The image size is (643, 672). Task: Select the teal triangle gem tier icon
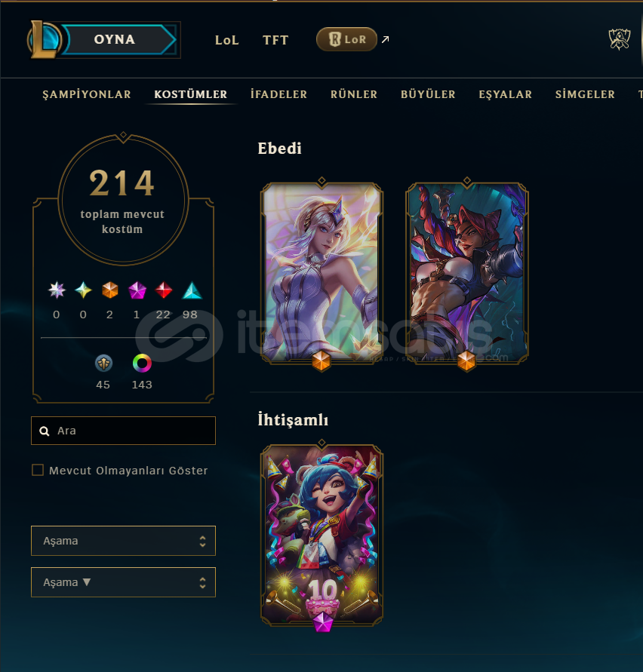192,290
